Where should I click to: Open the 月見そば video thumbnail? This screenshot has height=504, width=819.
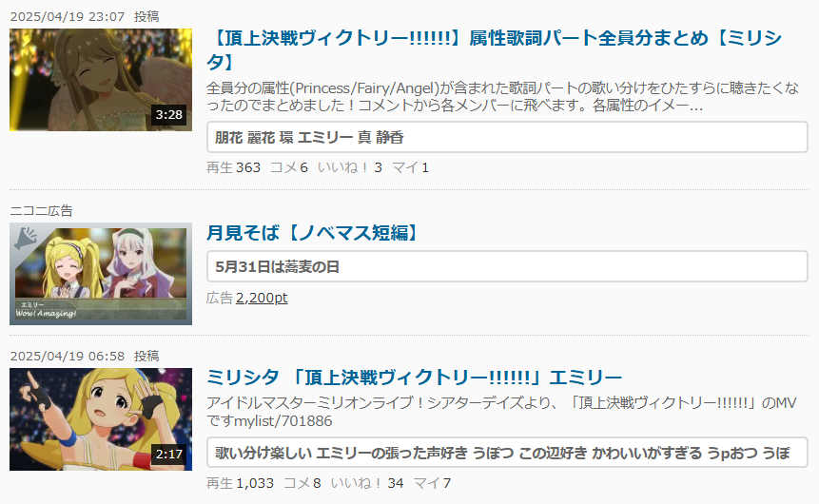tap(101, 274)
